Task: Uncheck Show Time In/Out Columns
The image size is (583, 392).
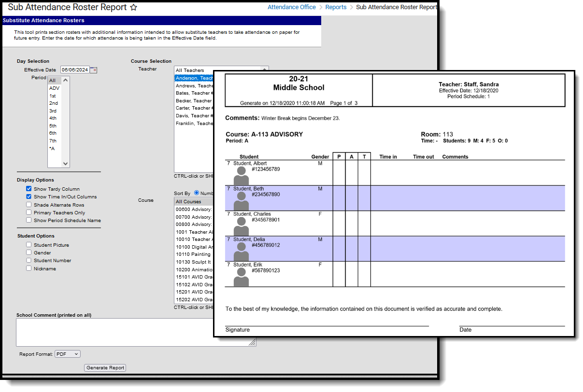Action: point(29,197)
